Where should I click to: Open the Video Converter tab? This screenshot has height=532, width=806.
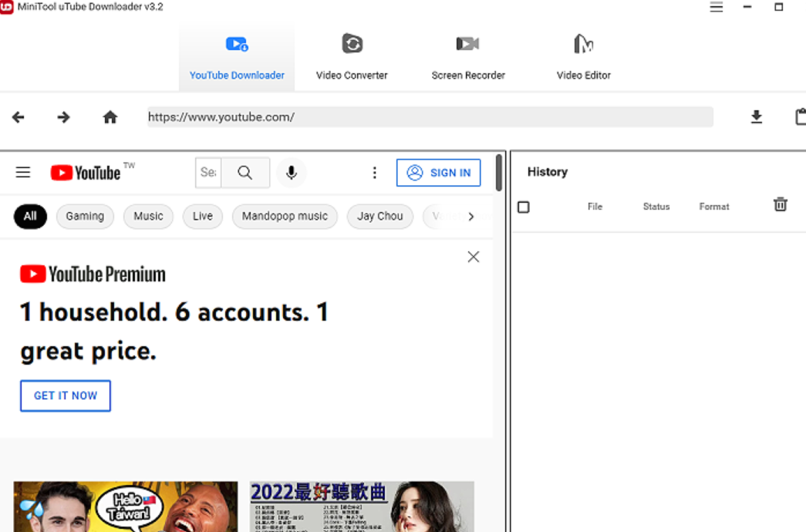coord(352,58)
